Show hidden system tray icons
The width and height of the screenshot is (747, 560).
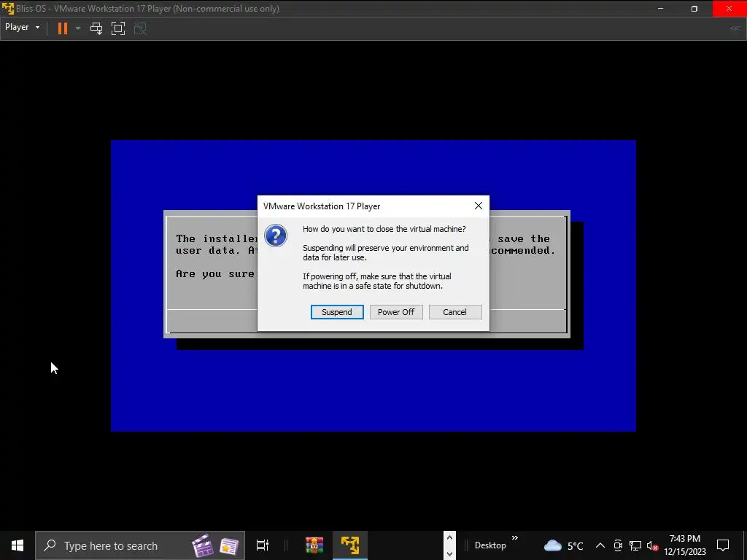600,545
